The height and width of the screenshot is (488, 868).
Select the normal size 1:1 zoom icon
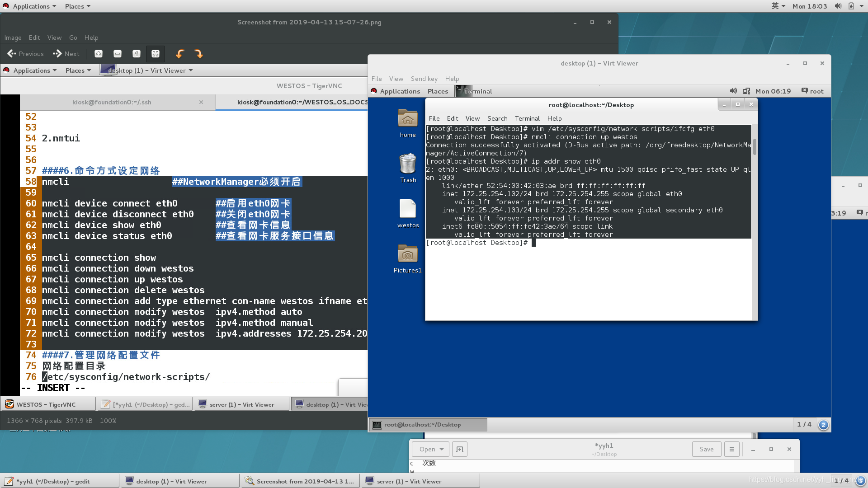tap(137, 54)
